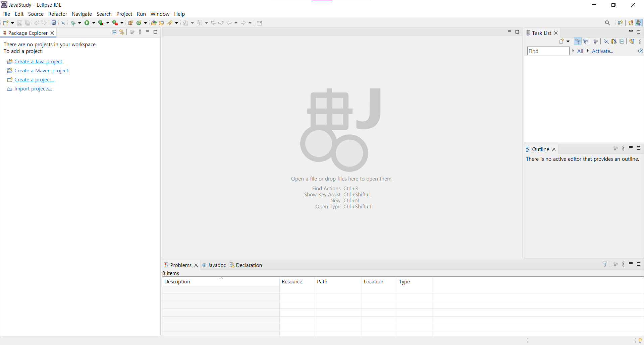
Task: Click the Import projects... link
Action: 33,88
